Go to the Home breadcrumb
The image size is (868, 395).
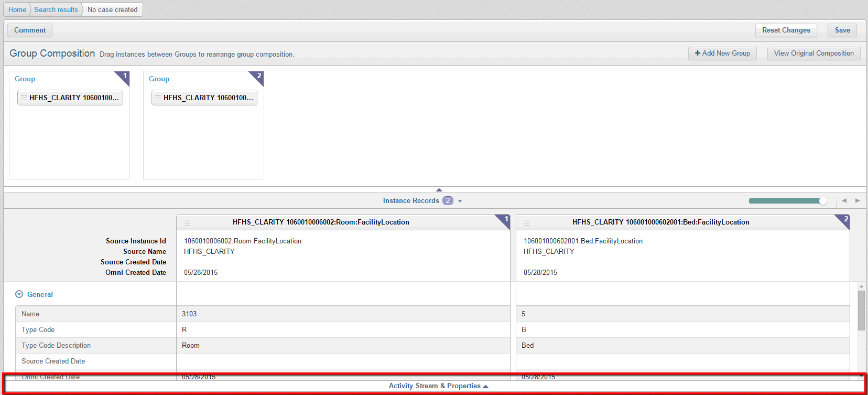[x=17, y=9]
